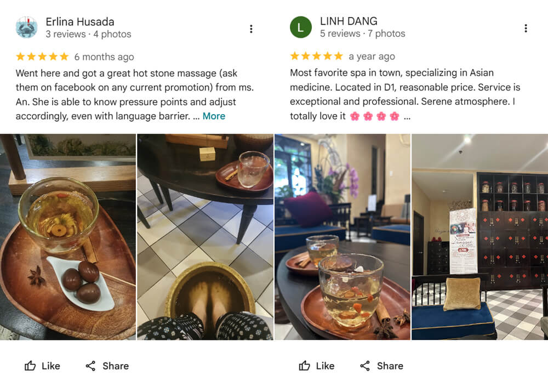Click Erlina Husada's crab profile avatar

[x=26, y=27]
